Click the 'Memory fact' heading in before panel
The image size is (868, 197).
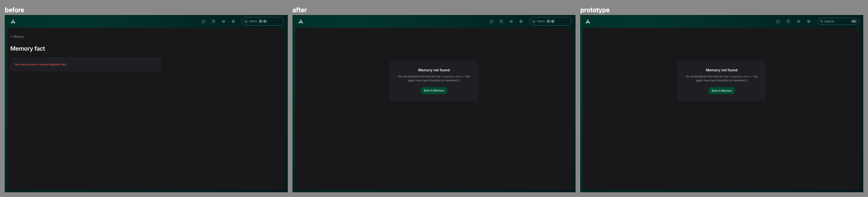point(28,48)
